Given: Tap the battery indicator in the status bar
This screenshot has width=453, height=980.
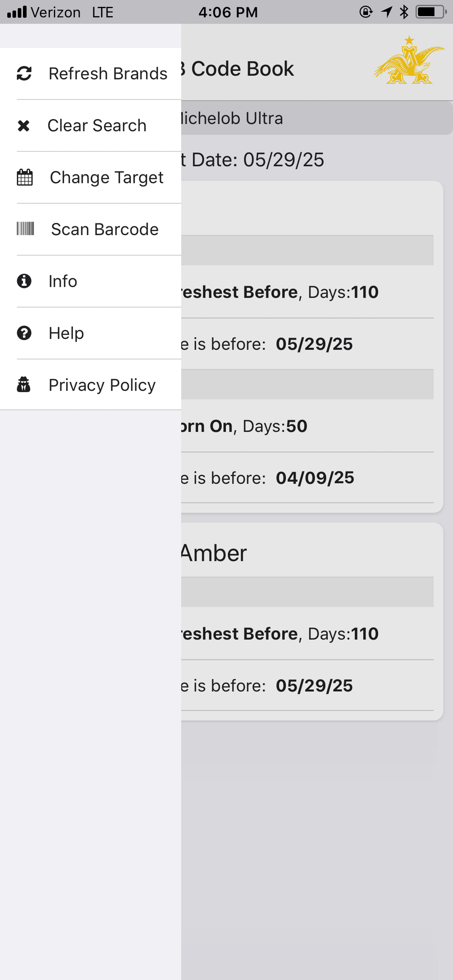Looking at the screenshot, I should click(x=431, y=12).
